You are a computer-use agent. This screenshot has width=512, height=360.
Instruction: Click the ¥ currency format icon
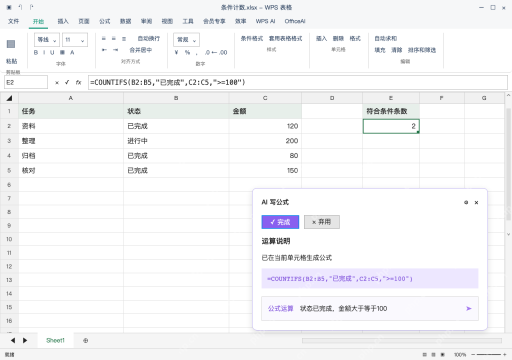pos(176,52)
